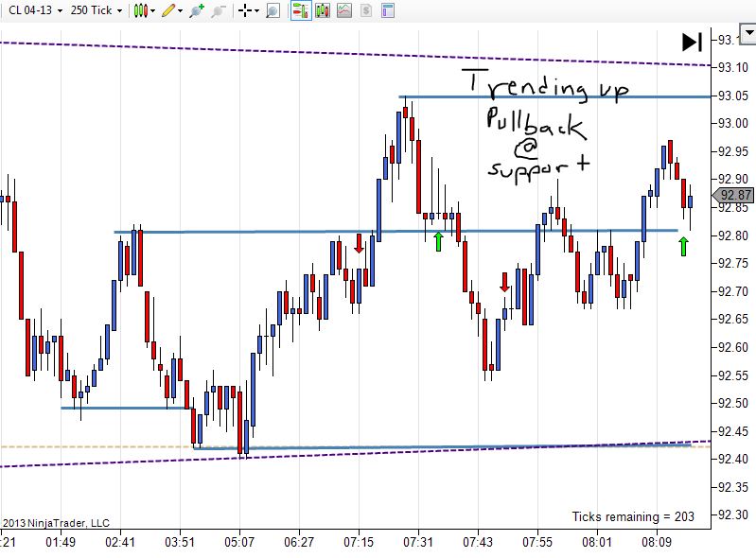Click the zoom in magnifier icon
Viewport: 756px width, 558px height.
click(196, 10)
